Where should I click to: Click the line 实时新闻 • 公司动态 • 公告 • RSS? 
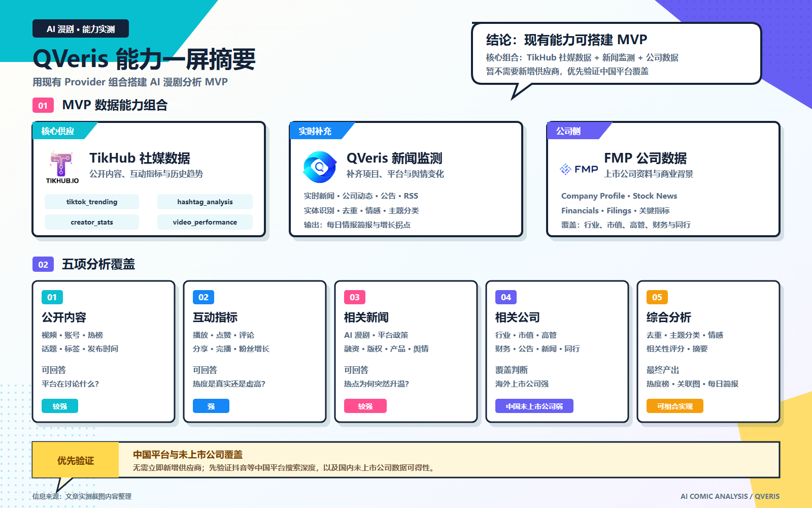tap(361, 196)
